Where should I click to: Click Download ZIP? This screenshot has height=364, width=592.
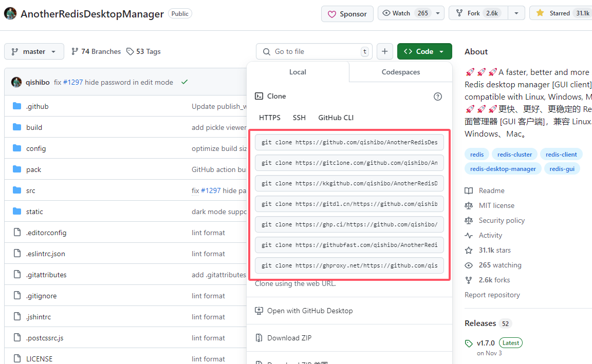click(x=289, y=338)
